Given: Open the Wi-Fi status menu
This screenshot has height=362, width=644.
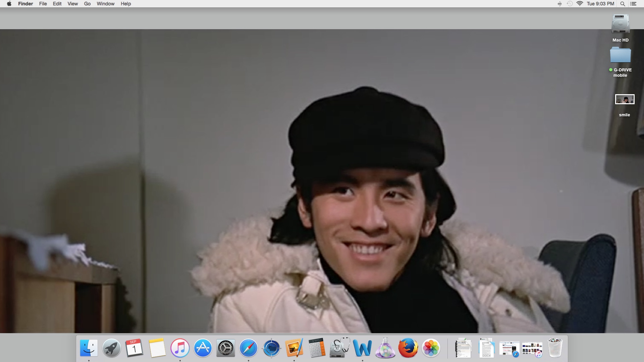Looking at the screenshot, I should (x=580, y=4).
